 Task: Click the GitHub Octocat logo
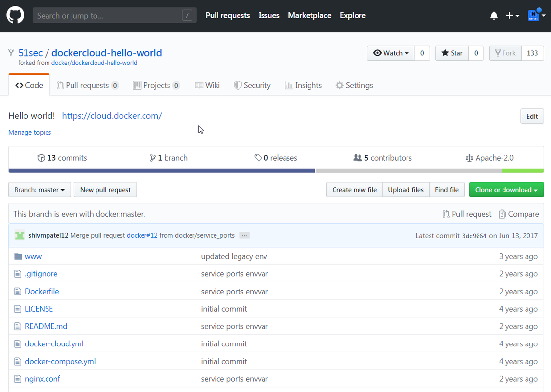15,16
